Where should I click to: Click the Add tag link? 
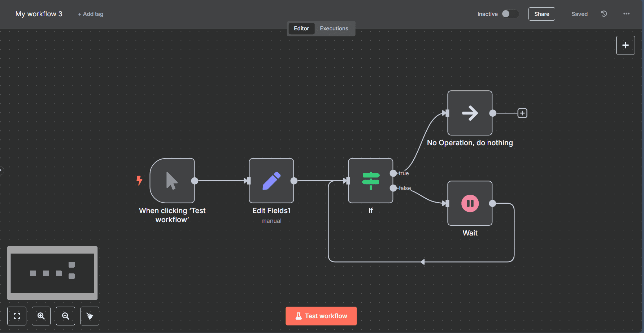point(91,14)
